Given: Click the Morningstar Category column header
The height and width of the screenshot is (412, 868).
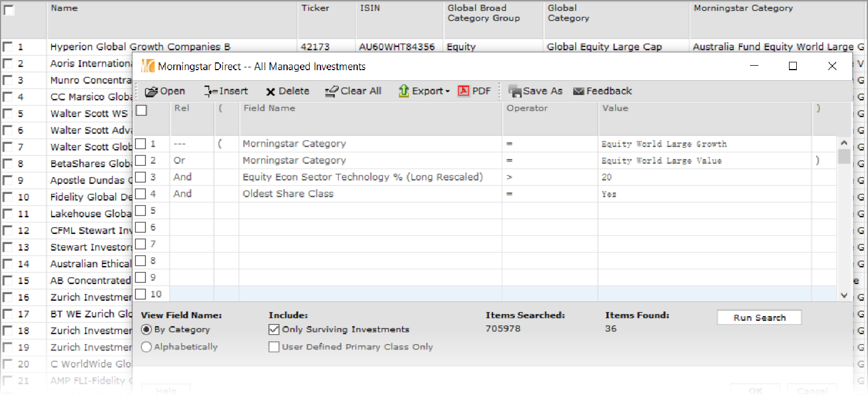Looking at the screenshot, I should pos(743,8).
